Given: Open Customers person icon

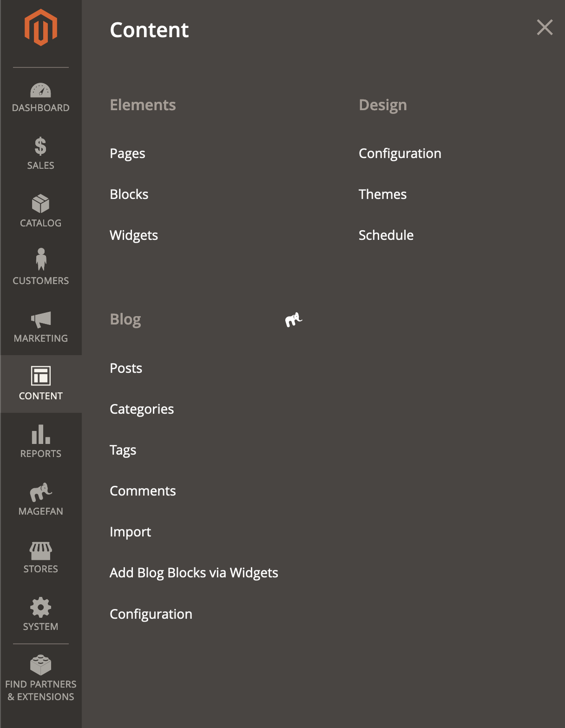Looking at the screenshot, I should pos(41,259).
